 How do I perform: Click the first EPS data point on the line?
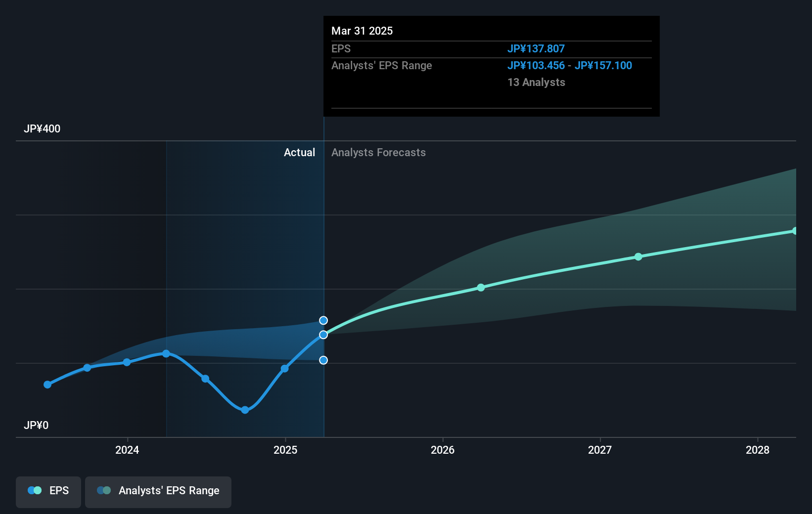[x=47, y=385]
